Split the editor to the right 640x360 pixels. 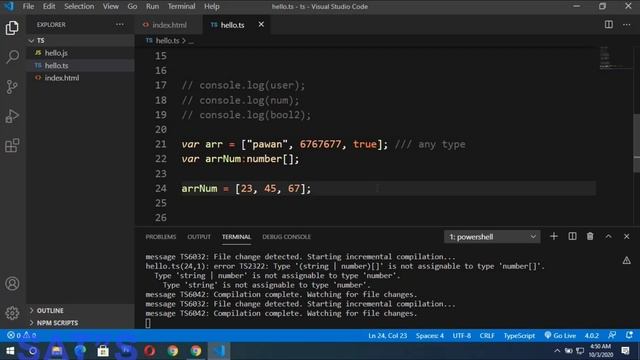tap(609, 24)
